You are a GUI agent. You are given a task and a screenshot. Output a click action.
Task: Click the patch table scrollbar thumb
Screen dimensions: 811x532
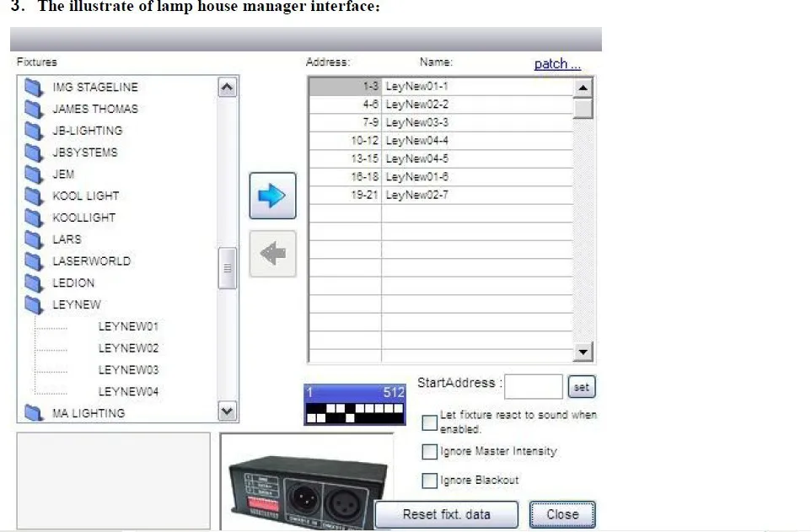click(583, 108)
